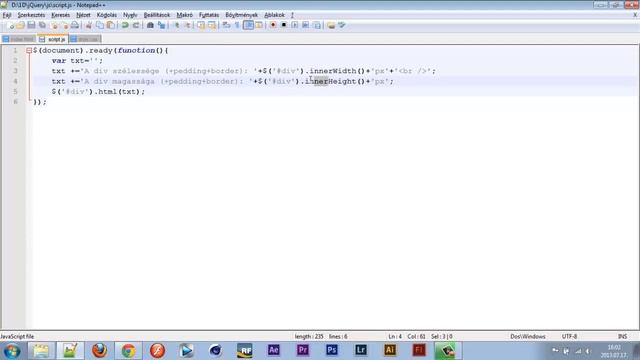Toggle synchronized horizontal scrolling

(212, 25)
